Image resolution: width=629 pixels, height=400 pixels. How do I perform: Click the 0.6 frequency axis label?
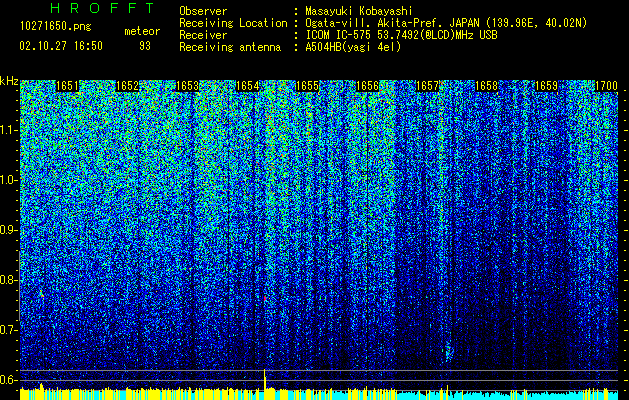coord(9,380)
